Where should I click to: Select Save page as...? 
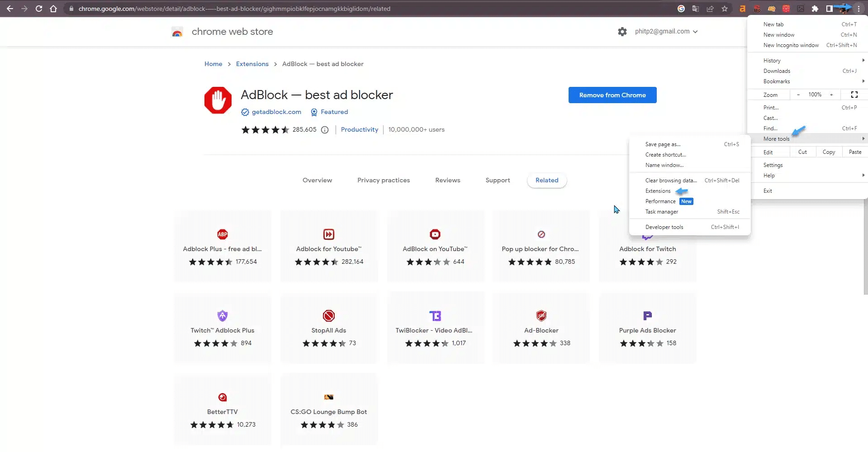[x=690, y=144]
